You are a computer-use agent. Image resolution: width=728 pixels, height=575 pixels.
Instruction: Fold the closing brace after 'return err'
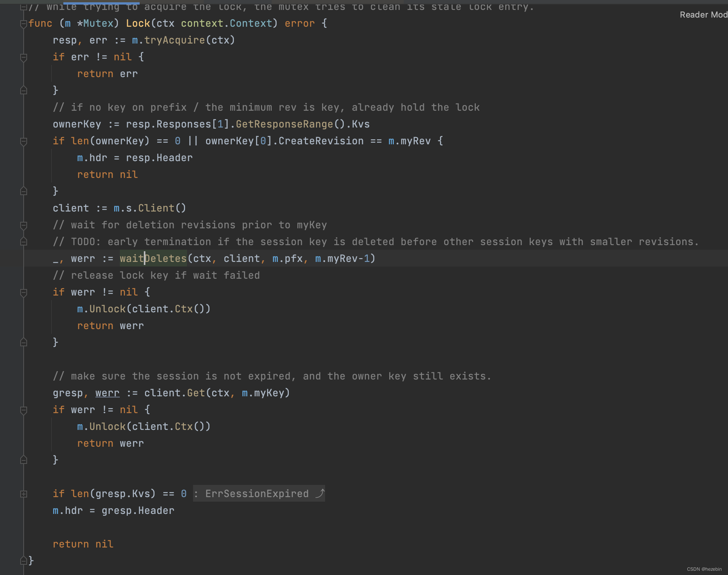24,90
